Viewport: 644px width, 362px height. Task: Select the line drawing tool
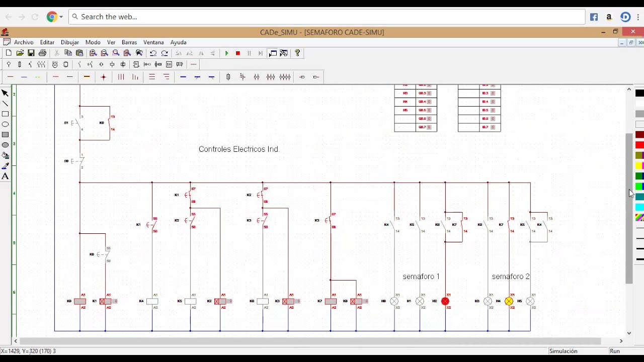[6, 104]
